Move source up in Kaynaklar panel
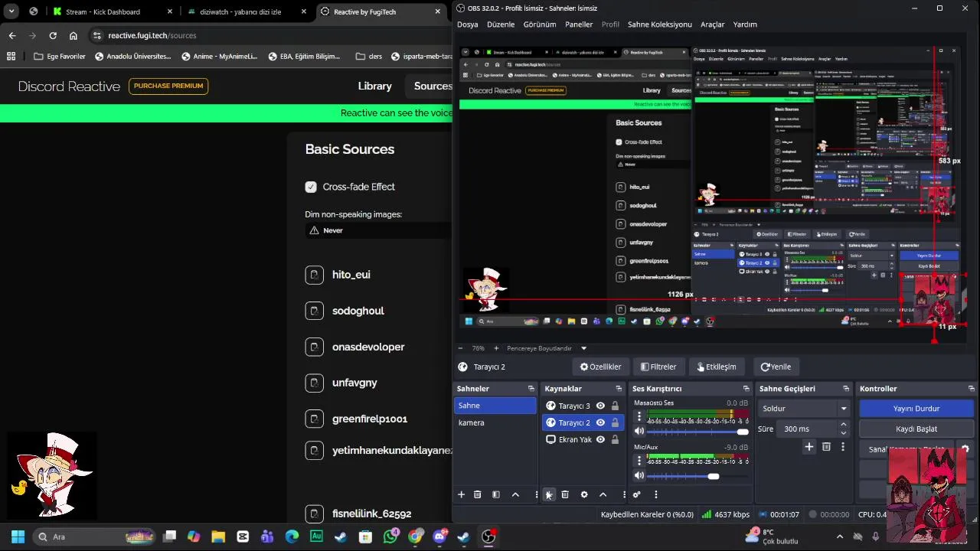980x551 pixels. pyautogui.click(x=603, y=494)
